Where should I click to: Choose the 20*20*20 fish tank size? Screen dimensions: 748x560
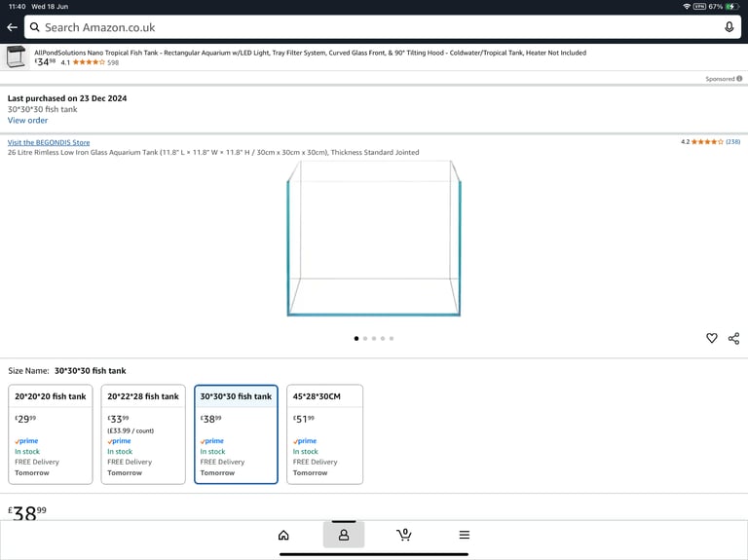point(51,434)
